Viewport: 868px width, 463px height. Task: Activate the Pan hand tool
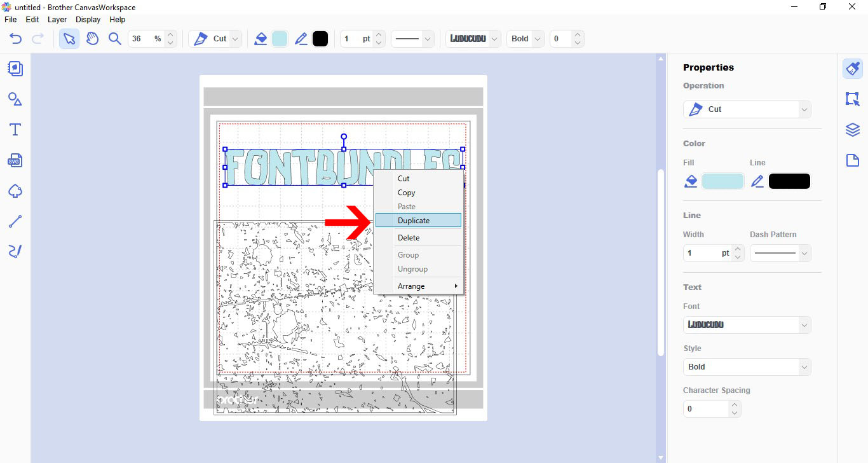(x=92, y=39)
